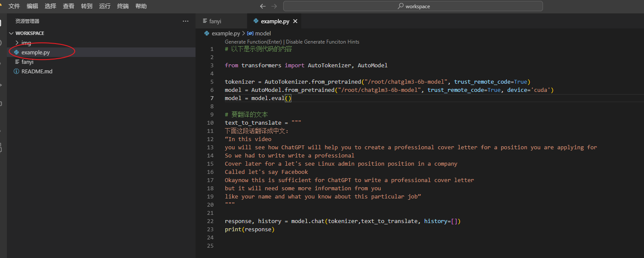Collapse the WORKSPACE folder section
The width and height of the screenshot is (644, 258).
tap(11, 33)
